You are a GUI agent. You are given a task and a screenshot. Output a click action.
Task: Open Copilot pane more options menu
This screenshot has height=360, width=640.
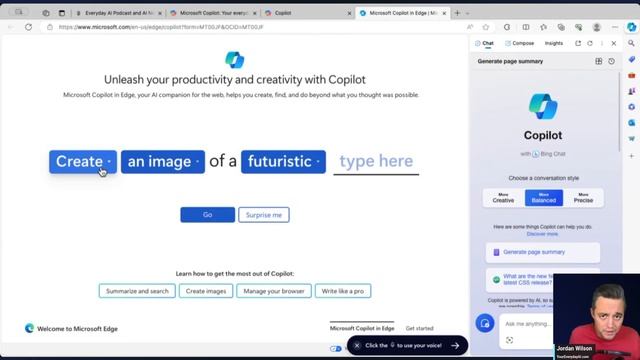pyautogui.click(x=602, y=43)
